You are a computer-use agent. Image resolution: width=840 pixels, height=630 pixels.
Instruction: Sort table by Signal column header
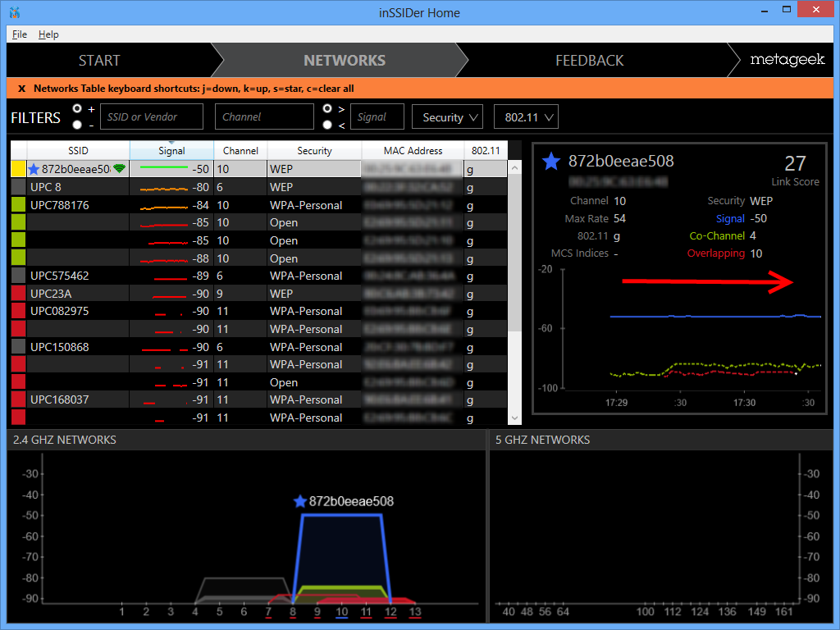pos(171,151)
